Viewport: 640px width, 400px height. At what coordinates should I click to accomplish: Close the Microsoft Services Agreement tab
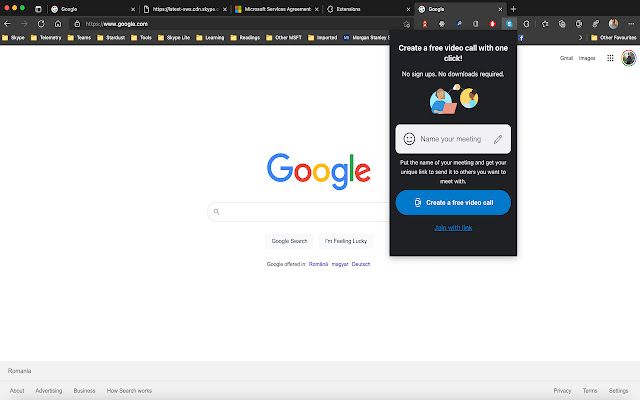click(316, 9)
